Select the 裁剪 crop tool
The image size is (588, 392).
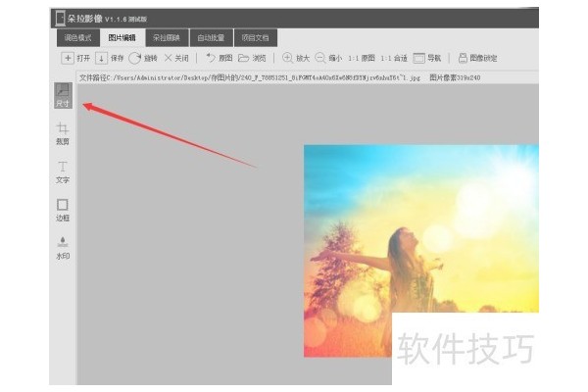[63, 133]
